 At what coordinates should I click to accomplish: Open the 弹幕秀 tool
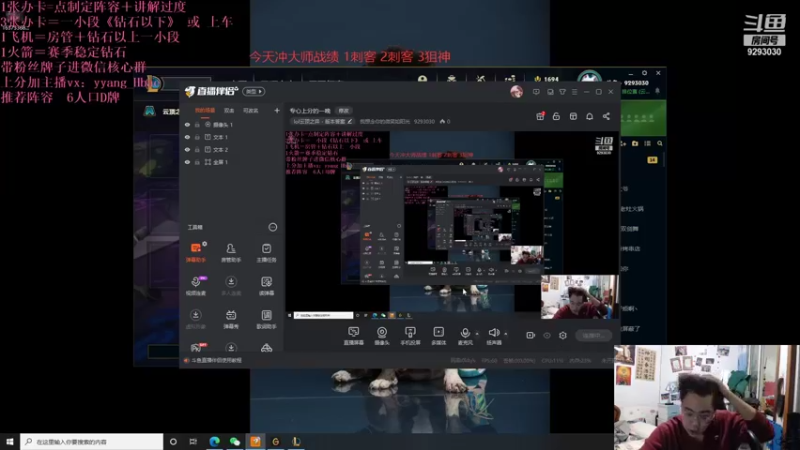[231, 319]
